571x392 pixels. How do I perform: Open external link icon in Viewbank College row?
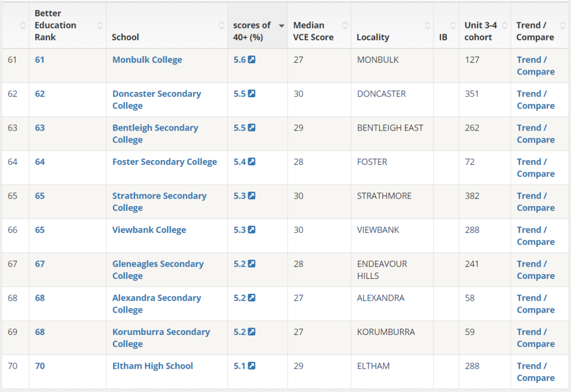click(252, 230)
